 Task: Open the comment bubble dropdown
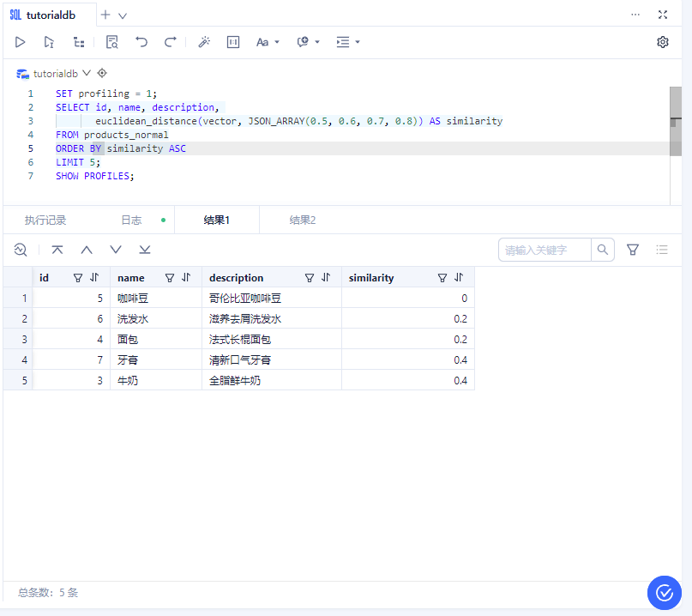308,42
